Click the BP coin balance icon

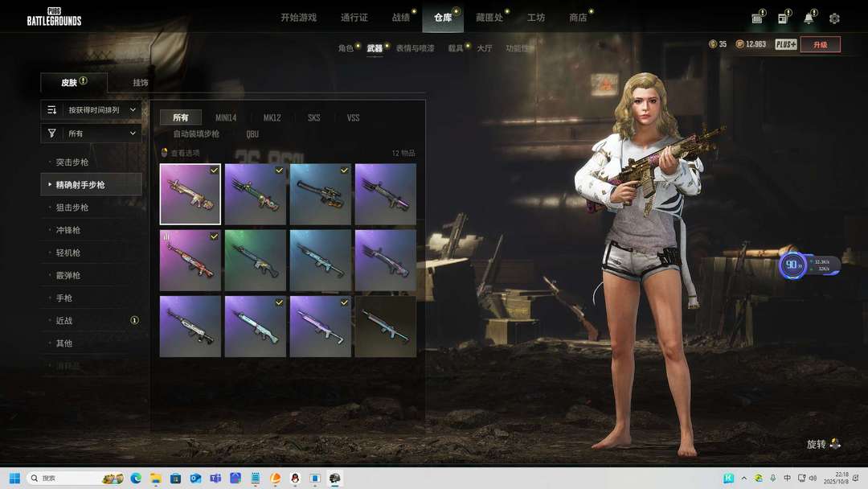[739, 44]
